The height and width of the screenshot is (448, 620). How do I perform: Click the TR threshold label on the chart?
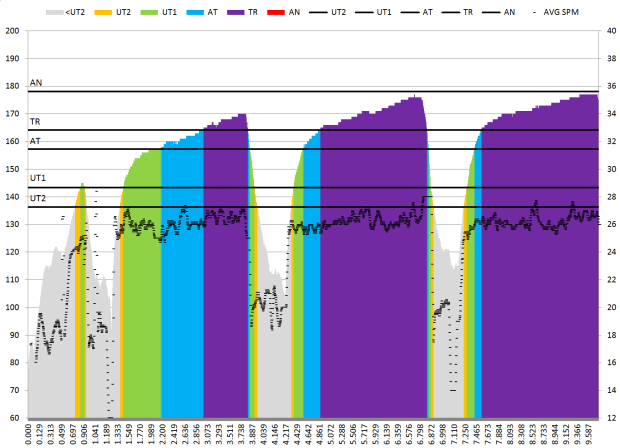tap(36, 122)
